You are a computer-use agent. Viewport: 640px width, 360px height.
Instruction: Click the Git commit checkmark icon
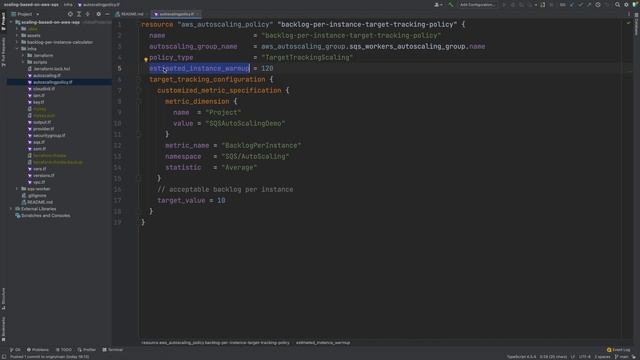(580, 5)
